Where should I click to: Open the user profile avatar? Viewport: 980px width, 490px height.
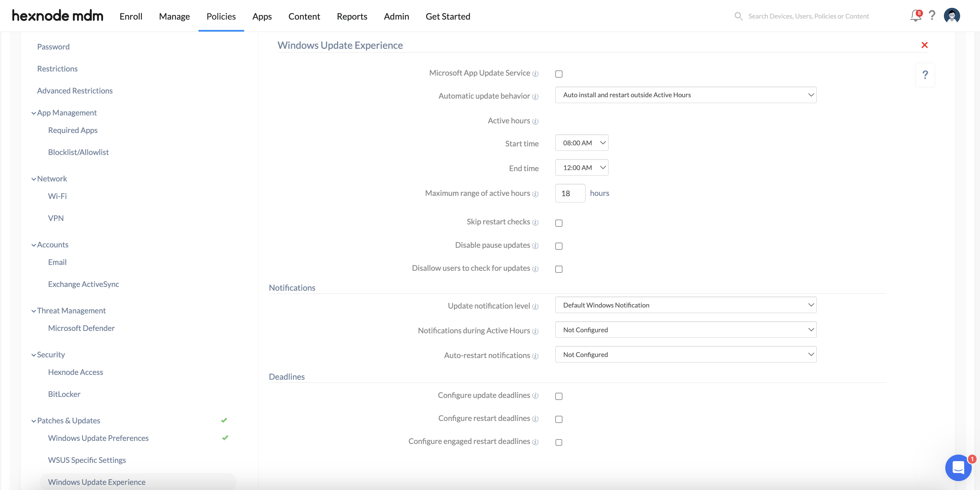pyautogui.click(x=952, y=15)
